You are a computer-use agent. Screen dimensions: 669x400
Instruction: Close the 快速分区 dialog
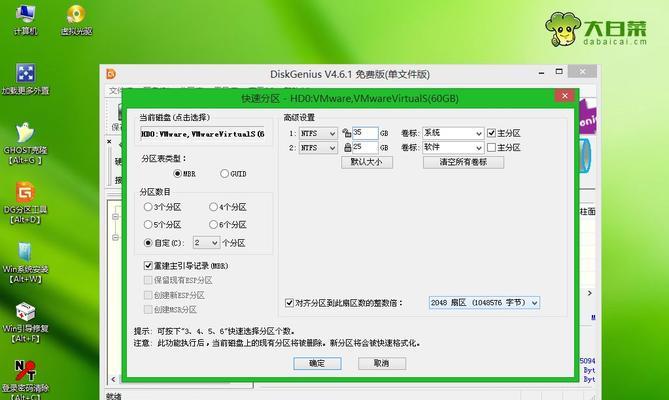pyautogui.click(x=565, y=96)
